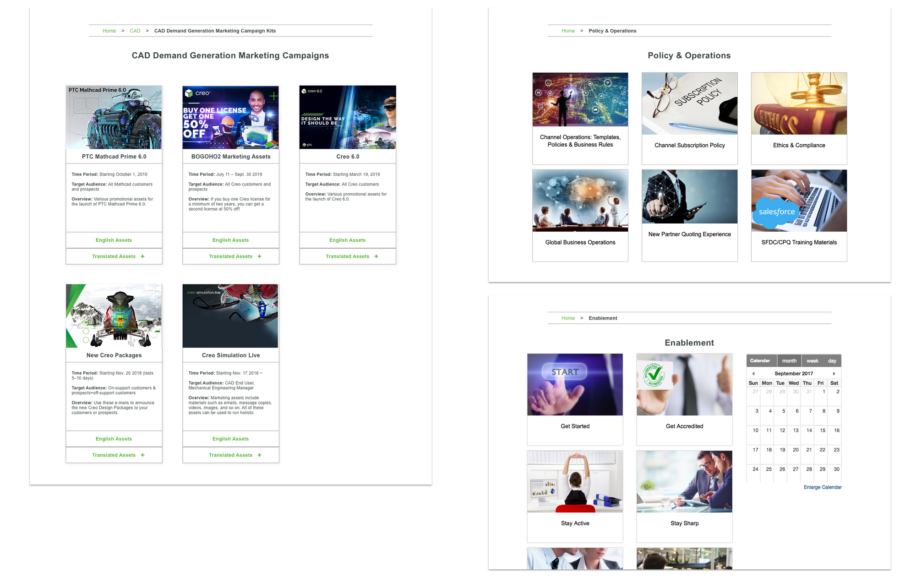Click Home breadcrumb on Policy & Operations page
Image resolution: width=916 pixels, height=588 pixels.
point(568,31)
